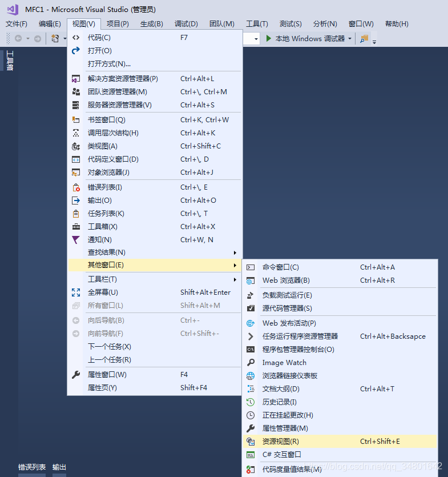The image size is (448, 477).
Task: Click the Solution Explorer icon beside 解决方案资源管理器
Action: click(x=76, y=79)
